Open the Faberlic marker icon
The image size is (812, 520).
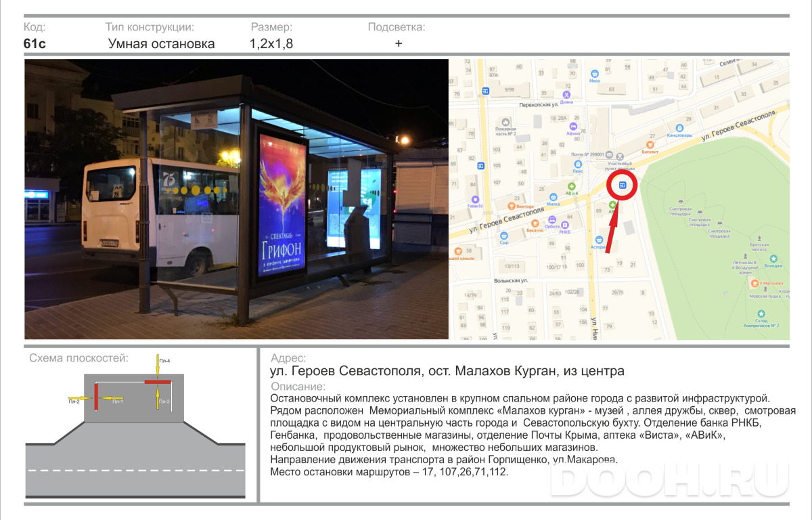[475, 199]
